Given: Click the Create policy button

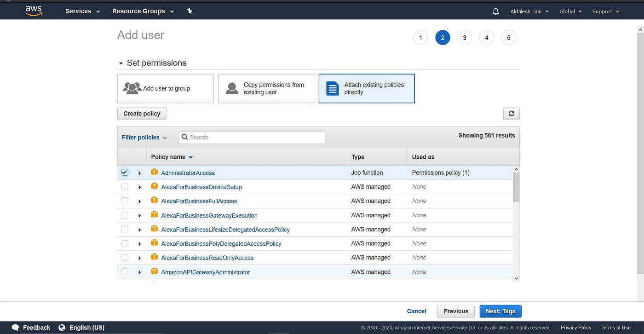Looking at the screenshot, I should click(x=142, y=113).
